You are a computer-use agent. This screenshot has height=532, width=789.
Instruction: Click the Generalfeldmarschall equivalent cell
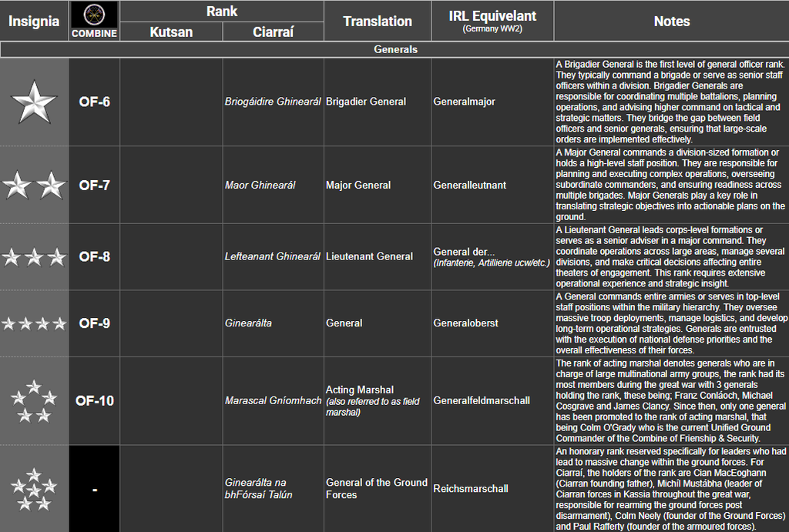tap(492, 401)
